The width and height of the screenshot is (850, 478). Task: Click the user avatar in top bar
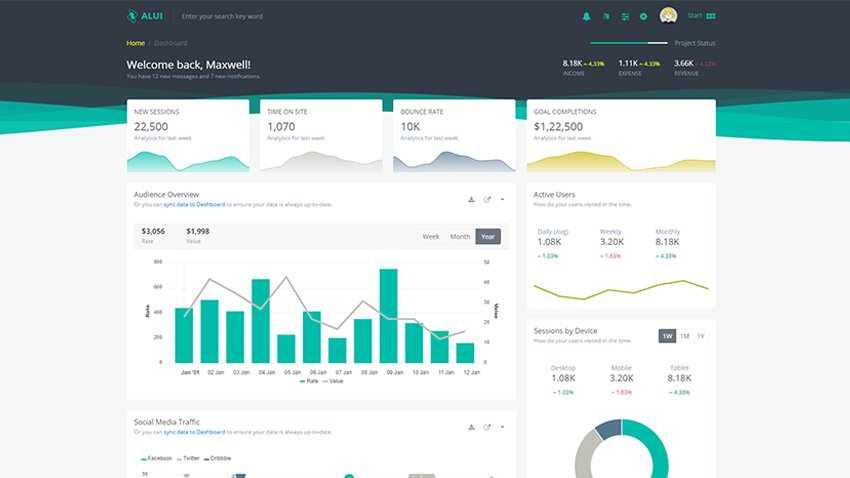tap(669, 16)
